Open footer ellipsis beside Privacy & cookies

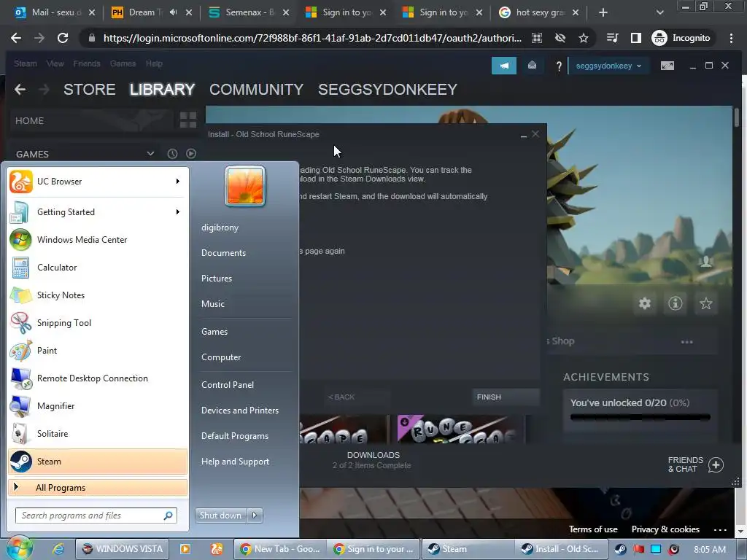[x=720, y=529]
